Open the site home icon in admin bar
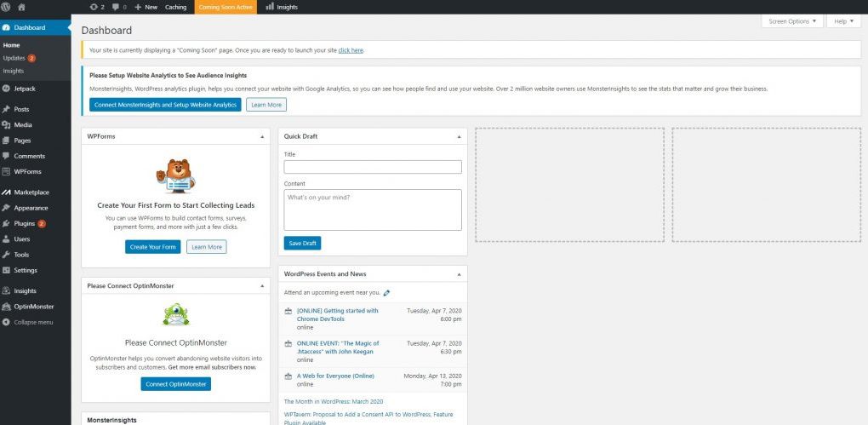This screenshot has height=425, width=868. click(21, 7)
